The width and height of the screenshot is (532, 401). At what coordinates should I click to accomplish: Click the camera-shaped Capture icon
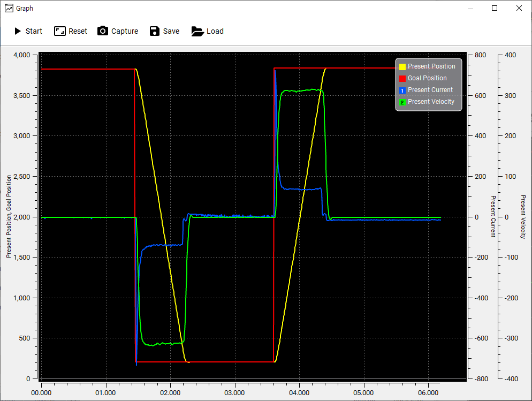point(102,31)
